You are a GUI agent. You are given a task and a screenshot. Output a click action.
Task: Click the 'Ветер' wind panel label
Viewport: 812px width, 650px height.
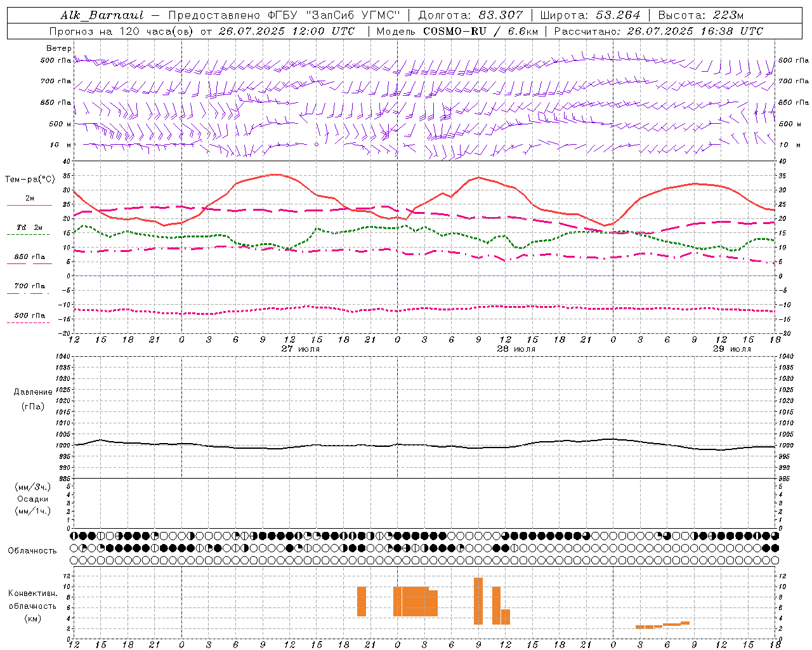tap(59, 48)
